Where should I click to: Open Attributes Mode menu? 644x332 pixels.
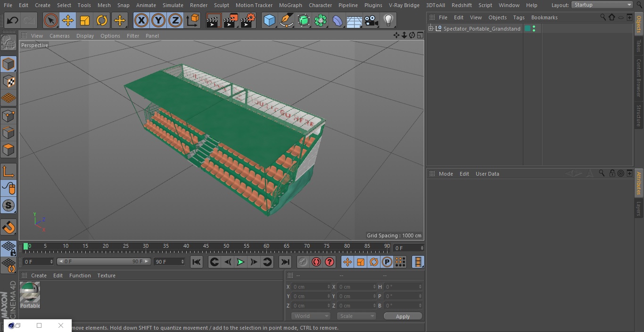(x=446, y=174)
